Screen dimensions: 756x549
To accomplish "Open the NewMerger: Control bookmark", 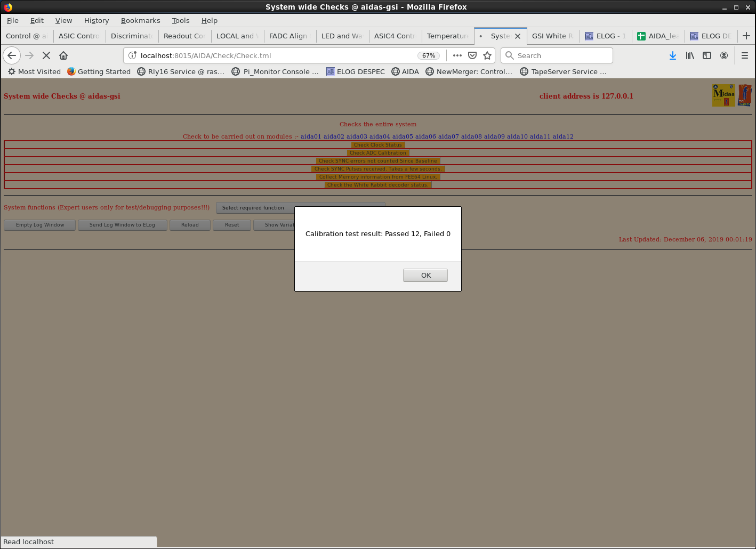I will coord(469,71).
